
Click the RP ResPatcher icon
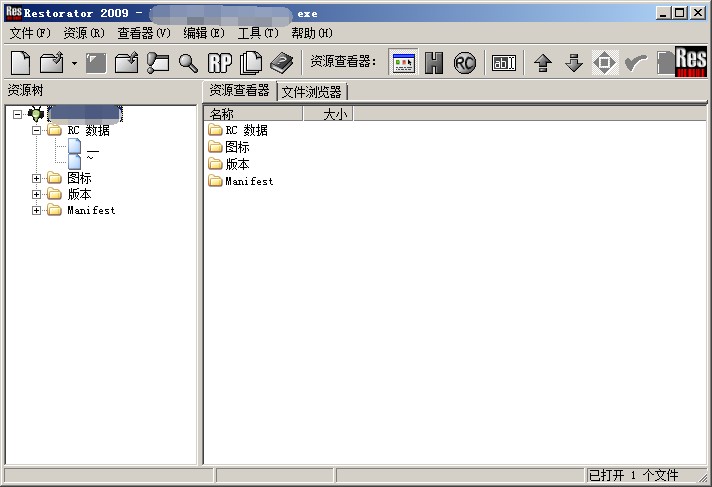pos(220,63)
